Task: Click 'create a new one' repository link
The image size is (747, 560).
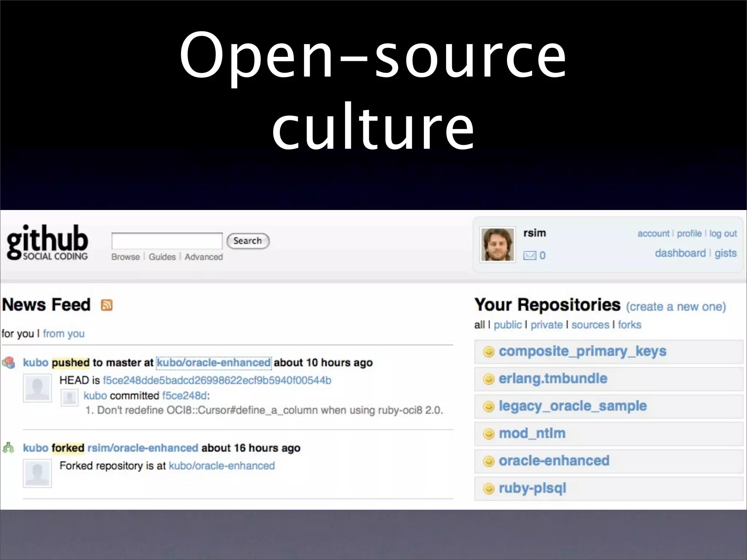Action: tap(676, 307)
